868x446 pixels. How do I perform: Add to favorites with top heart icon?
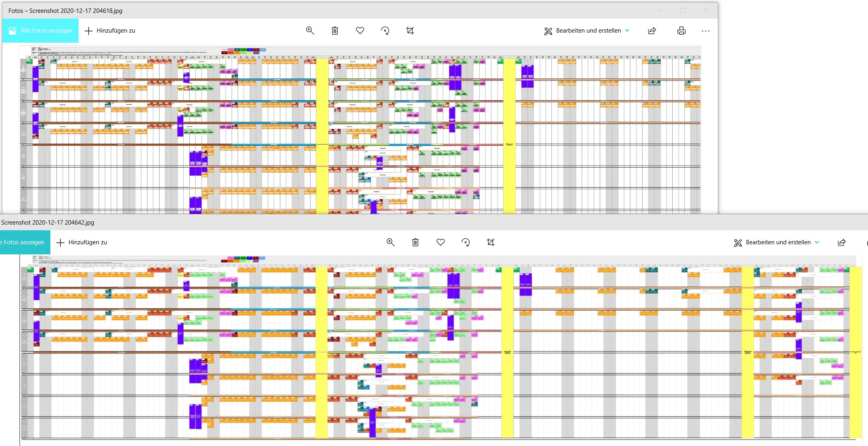(360, 31)
